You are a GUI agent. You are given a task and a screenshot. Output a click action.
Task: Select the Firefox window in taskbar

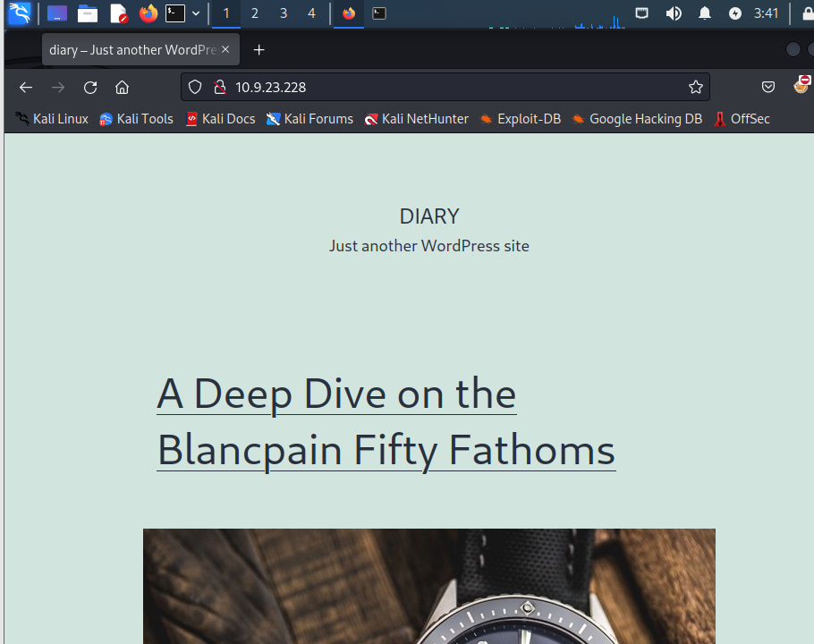click(x=349, y=13)
